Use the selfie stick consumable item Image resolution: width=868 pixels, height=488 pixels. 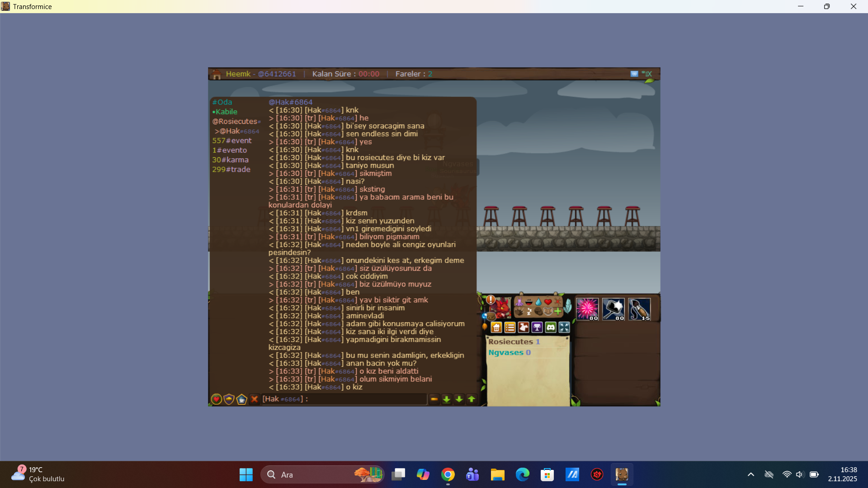pos(613,309)
